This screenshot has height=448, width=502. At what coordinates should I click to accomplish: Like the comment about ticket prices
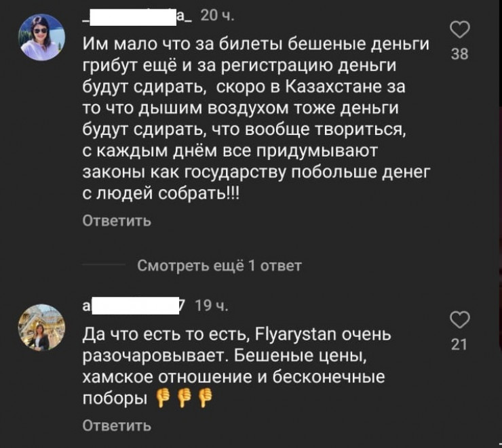click(x=461, y=30)
